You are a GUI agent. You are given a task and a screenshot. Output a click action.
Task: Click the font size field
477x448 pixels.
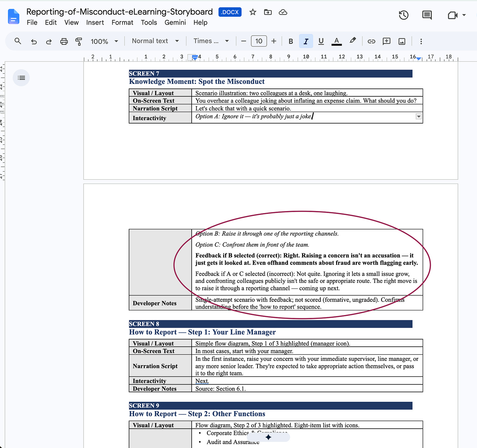(x=259, y=41)
